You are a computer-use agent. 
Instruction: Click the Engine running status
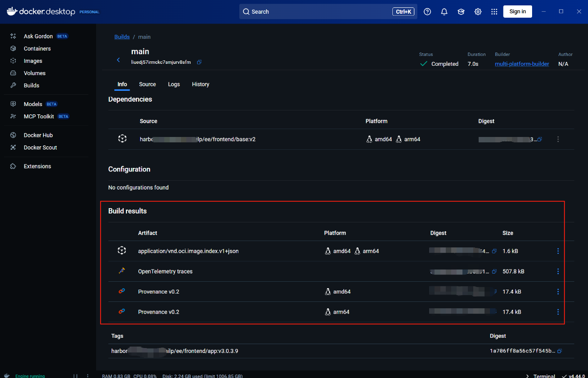click(30, 376)
